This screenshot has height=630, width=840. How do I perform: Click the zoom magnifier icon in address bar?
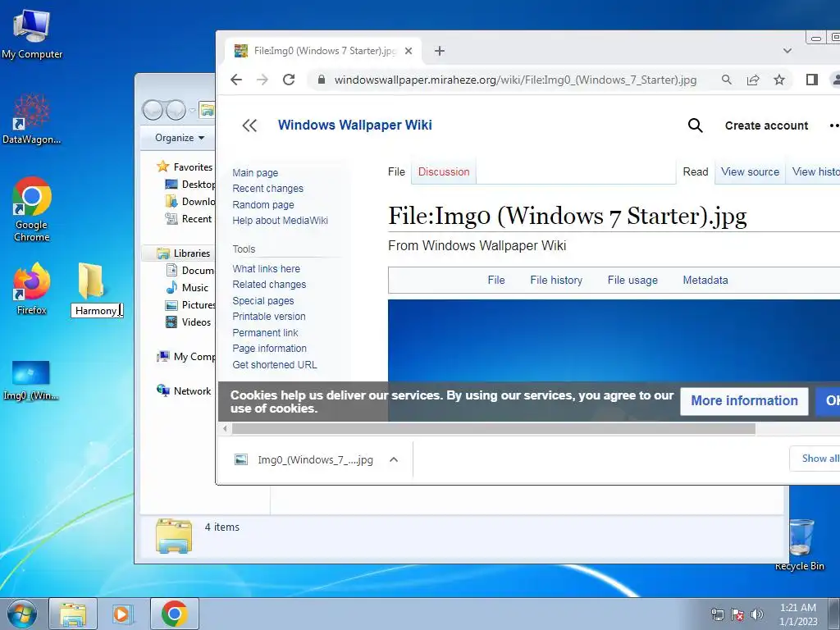pyautogui.click(x=727, y=80)
